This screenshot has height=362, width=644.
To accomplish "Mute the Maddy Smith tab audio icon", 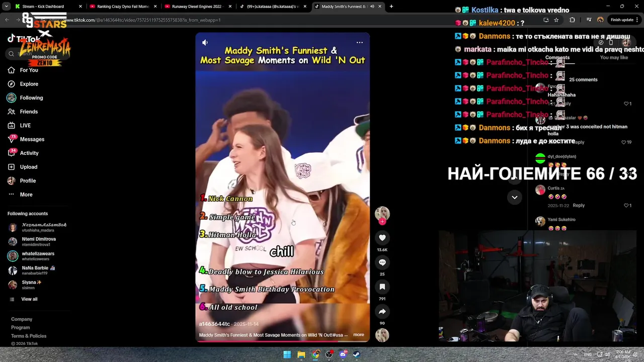I will pyautogui.click(x=372, y=7).
